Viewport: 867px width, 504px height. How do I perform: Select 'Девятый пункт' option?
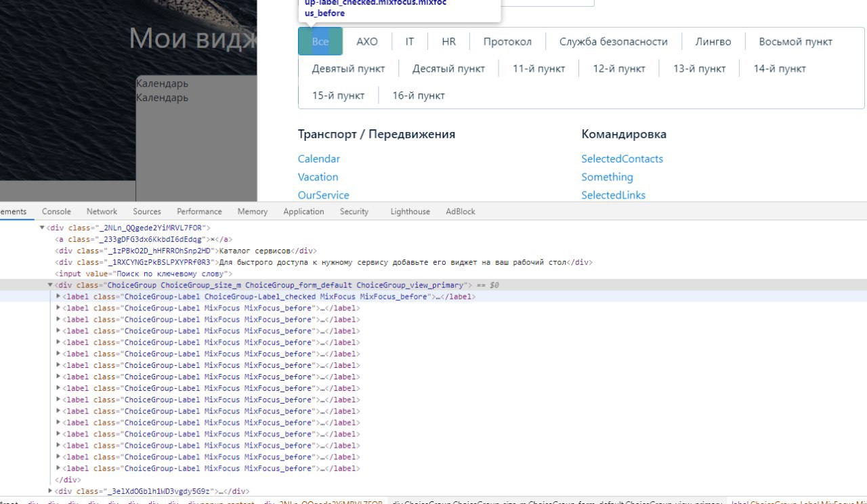pyautogui.click(x=348, y=68)
